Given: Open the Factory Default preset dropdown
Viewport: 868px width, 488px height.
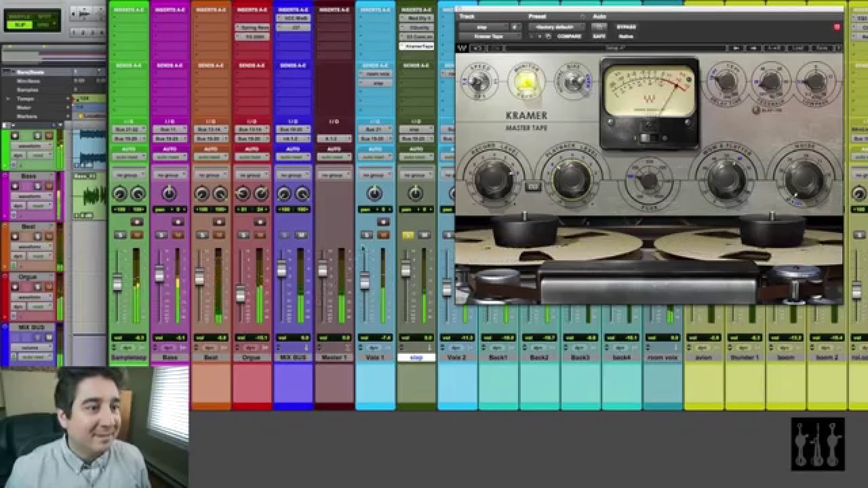Looking at the screenshot, I should 555,27.
